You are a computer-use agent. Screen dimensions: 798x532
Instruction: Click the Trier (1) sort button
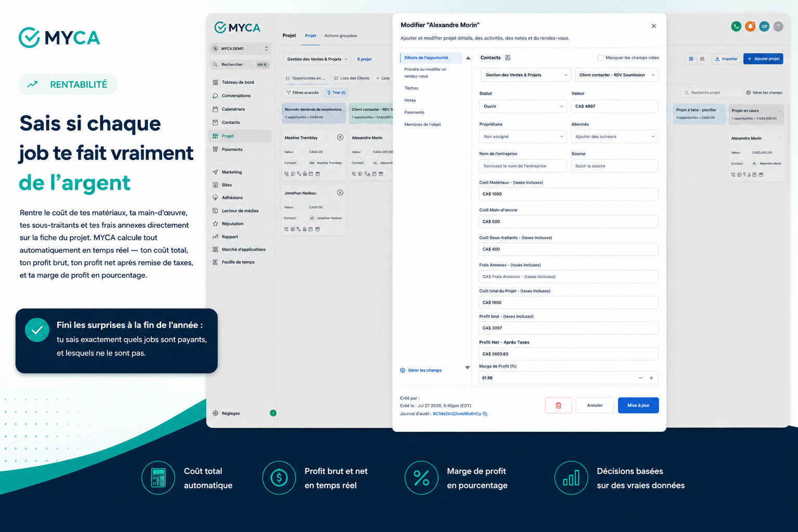(336, 92)
